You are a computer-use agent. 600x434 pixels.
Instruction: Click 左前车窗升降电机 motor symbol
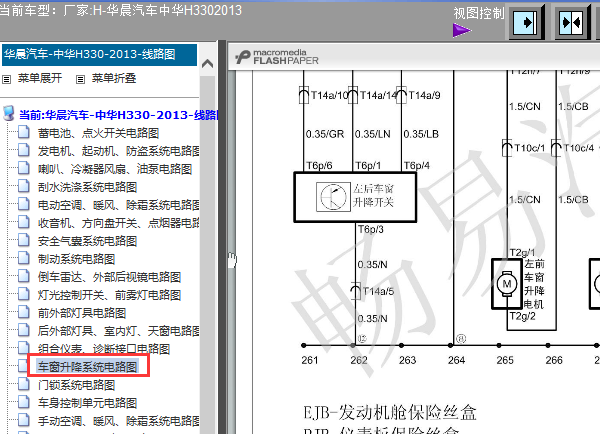click(507, 284)
